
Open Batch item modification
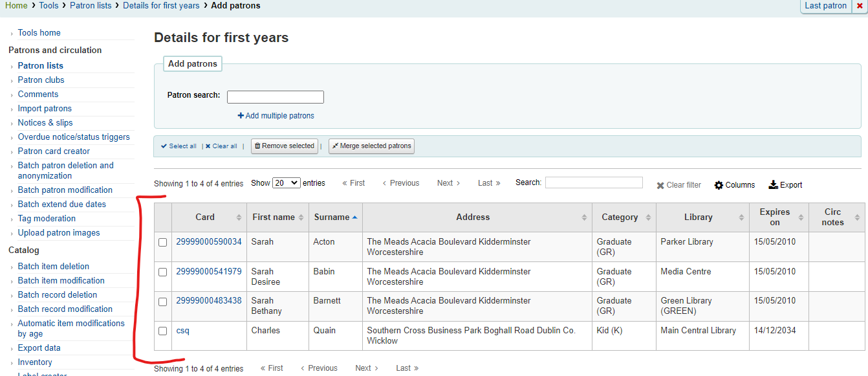click(x=61, y=281)
